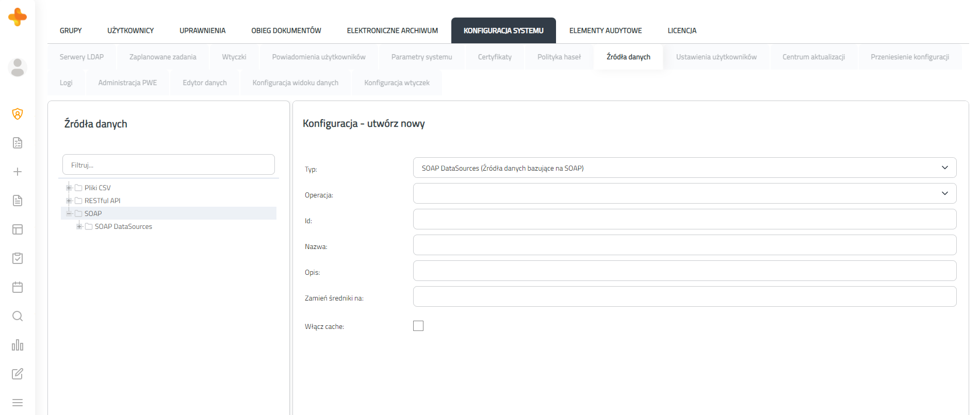Switch to the UPRAWNIENIA tab
980x415 pixels.
tap(203, 30)
